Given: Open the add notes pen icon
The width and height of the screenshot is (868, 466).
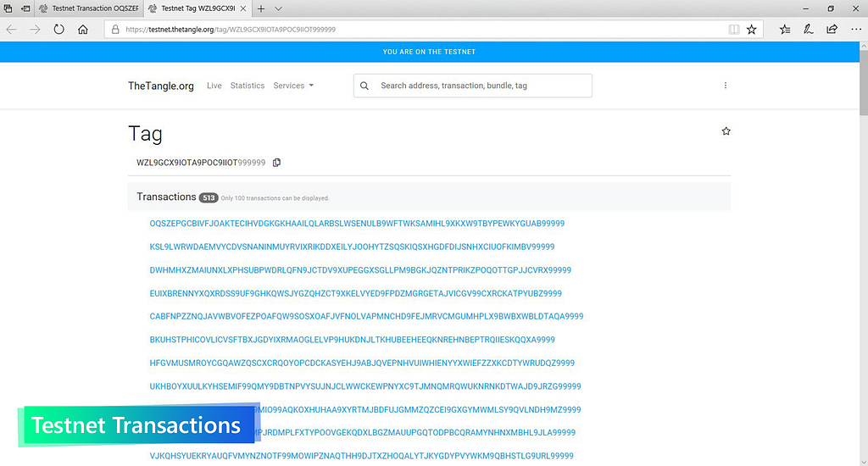Looking at the screenshot, I should (808, 30).
